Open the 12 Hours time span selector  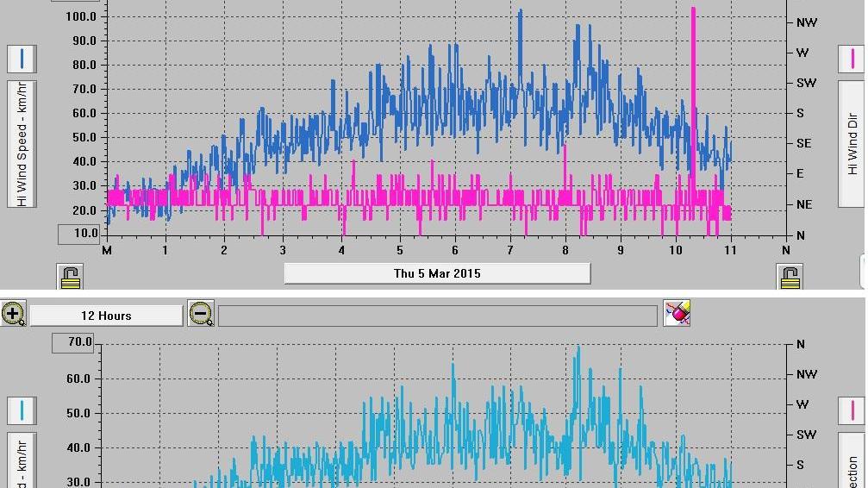tap(106, 316)
